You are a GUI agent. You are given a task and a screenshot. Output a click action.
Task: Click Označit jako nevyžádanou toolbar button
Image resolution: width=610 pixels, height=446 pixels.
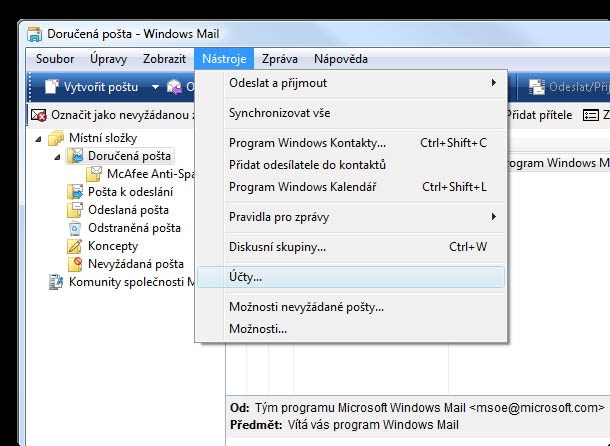[x=113, y=115]
